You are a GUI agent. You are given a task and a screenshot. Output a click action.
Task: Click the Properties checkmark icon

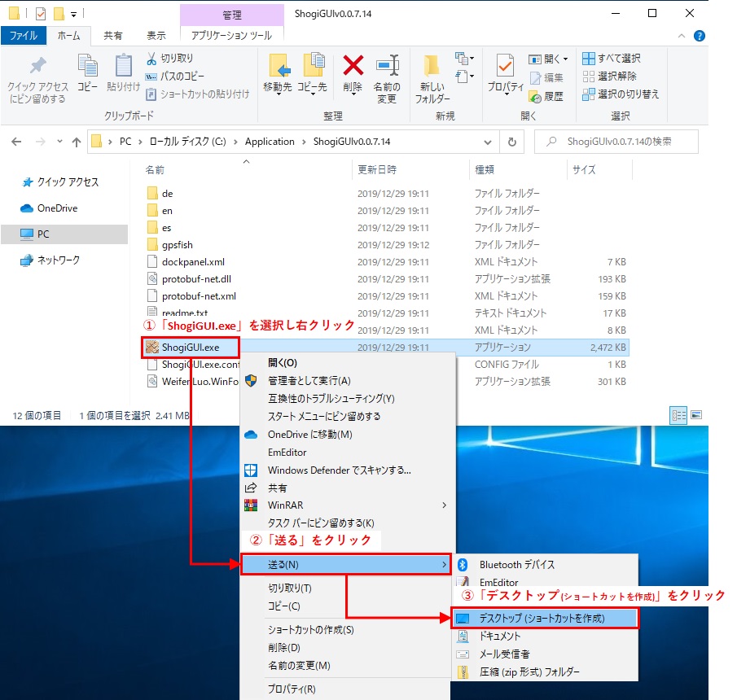click(x=505, y=66)
